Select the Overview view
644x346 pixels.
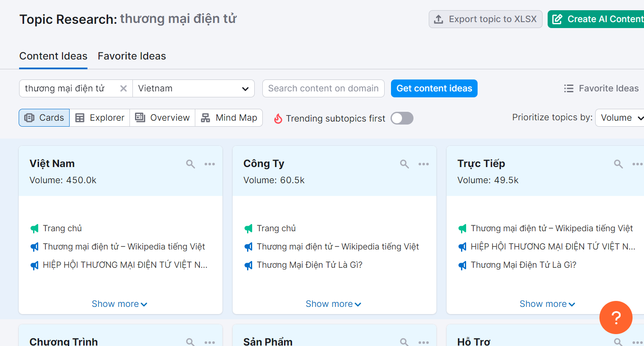click(163, 118)
